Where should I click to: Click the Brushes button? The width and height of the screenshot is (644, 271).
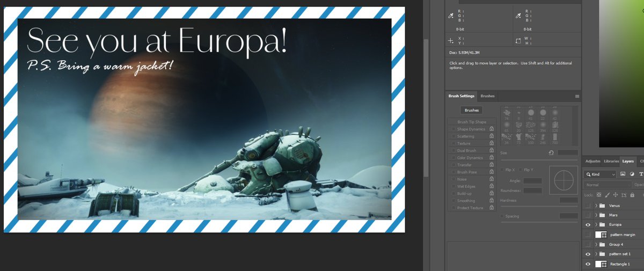[x=472, y=110]
